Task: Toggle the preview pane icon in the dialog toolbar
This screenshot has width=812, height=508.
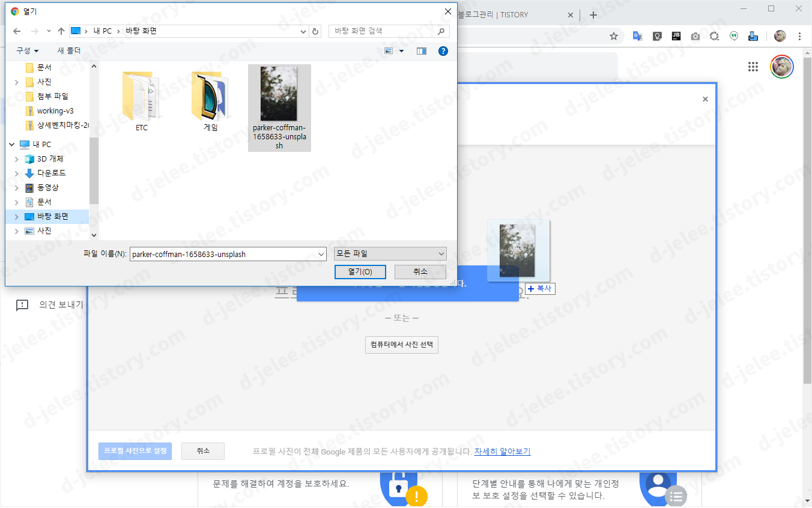Action: click(x=422, y=51)
